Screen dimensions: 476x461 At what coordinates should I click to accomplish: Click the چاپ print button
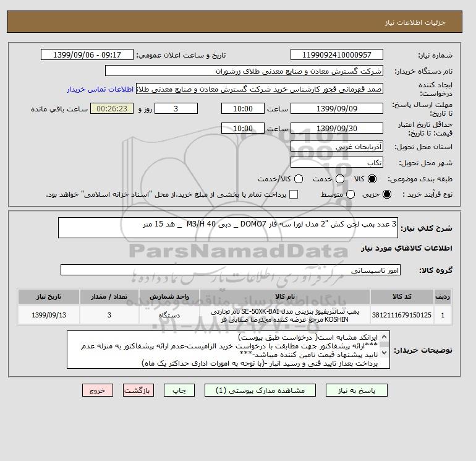[179, 390]
